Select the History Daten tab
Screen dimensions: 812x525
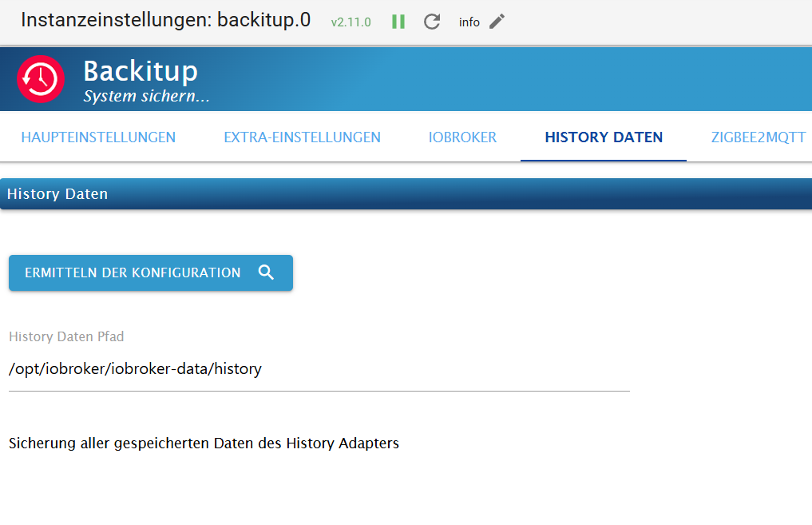coord(604,137)
